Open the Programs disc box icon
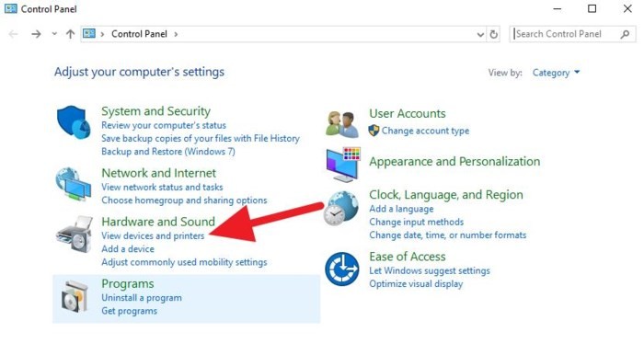Image resolution: width=644 pixels, height=355 pixels. tap(75, 296)
